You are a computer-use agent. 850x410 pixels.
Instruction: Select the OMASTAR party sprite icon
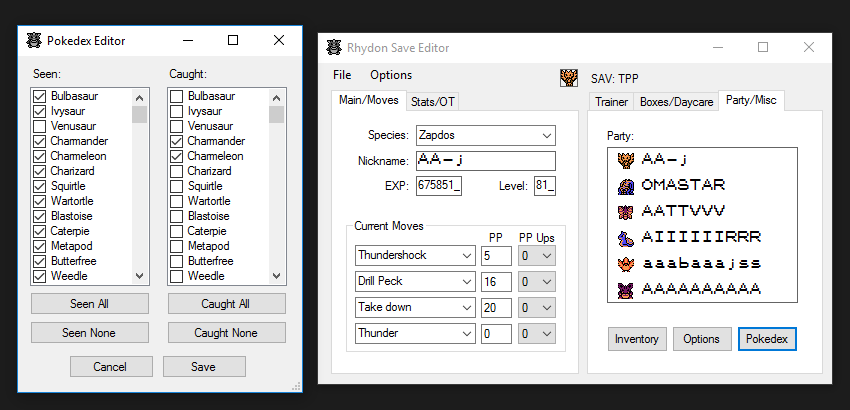point(626,186)
